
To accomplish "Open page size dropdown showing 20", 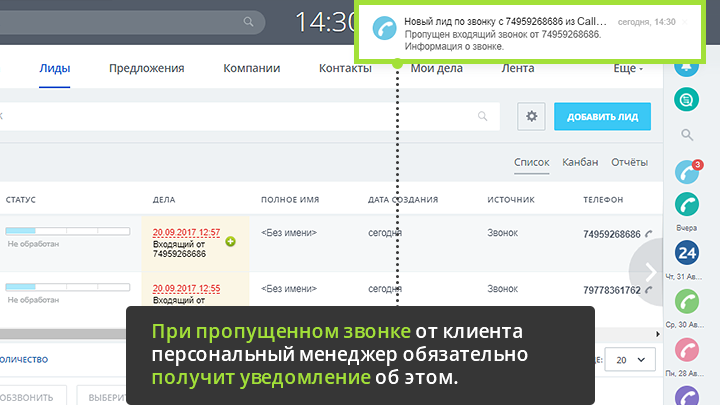I will [630, 360].
